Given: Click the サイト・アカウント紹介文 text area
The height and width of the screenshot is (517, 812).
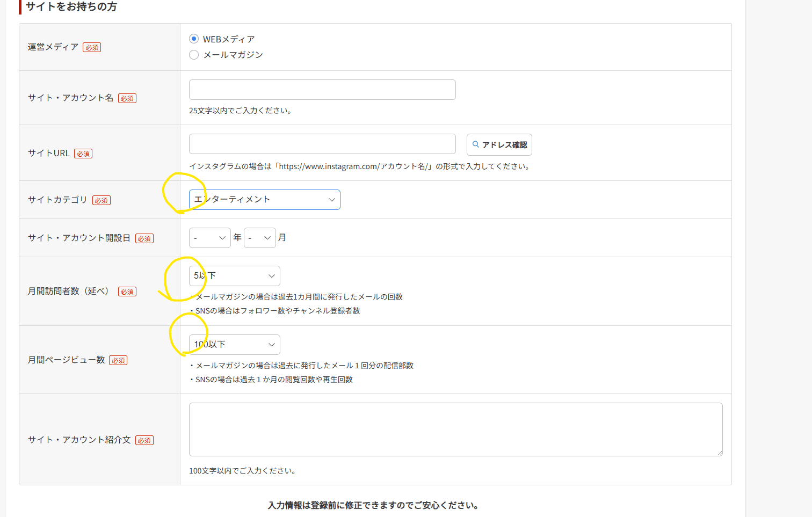Looking at the screenshot, I should (x=456, y=429).
